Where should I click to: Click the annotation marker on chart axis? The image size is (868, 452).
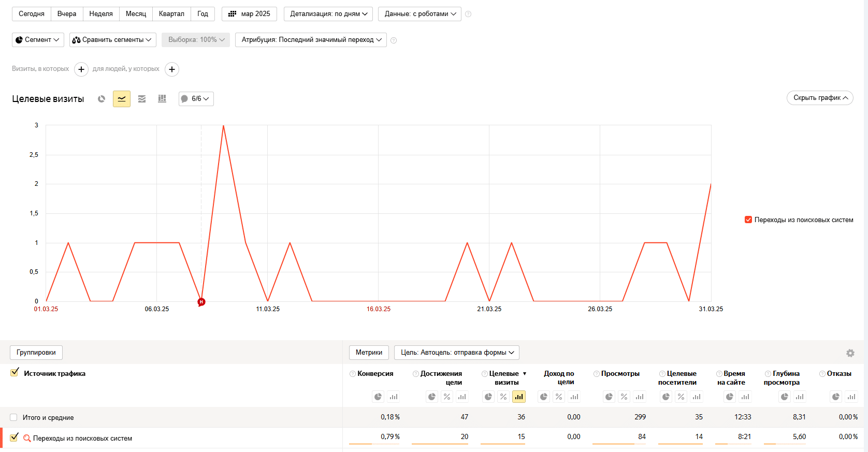coord(201,302)
